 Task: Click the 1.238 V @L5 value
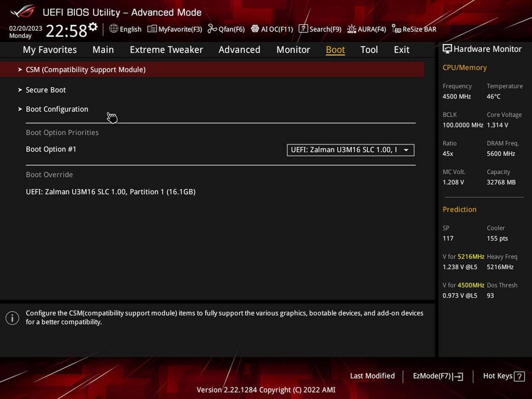pyautogui.click(x=460, y=267)
